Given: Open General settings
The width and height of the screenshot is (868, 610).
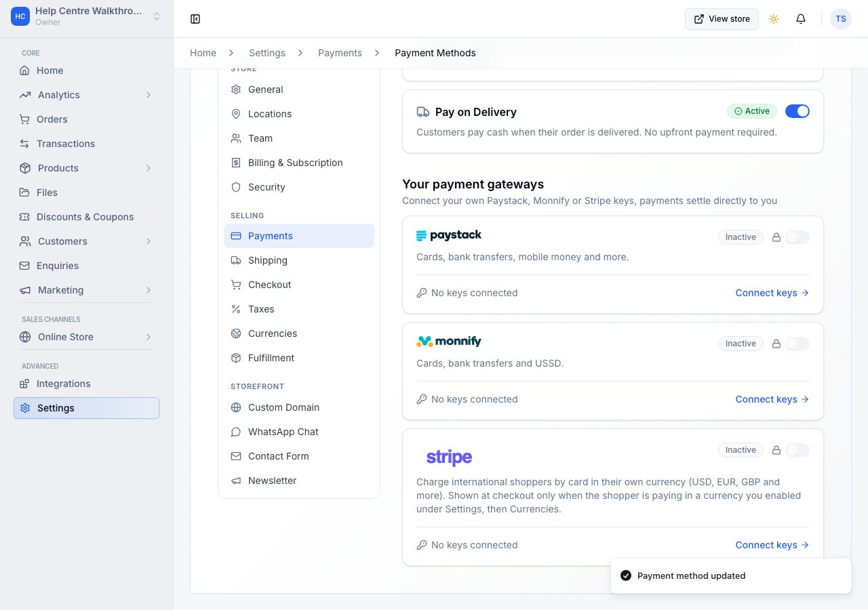Looking at the screenshot, I should 299,89.
